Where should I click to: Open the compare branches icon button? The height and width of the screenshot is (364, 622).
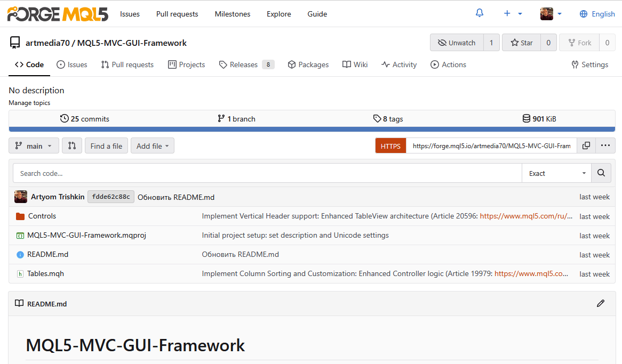(72, 145)
